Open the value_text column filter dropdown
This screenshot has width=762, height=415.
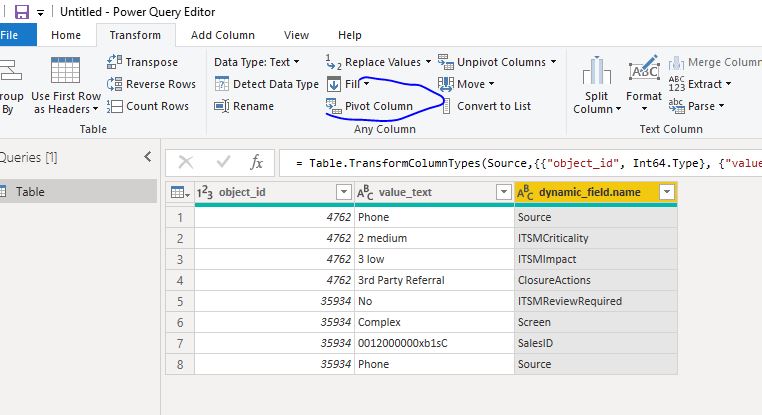pyautogui.click(x=504, y=192)
